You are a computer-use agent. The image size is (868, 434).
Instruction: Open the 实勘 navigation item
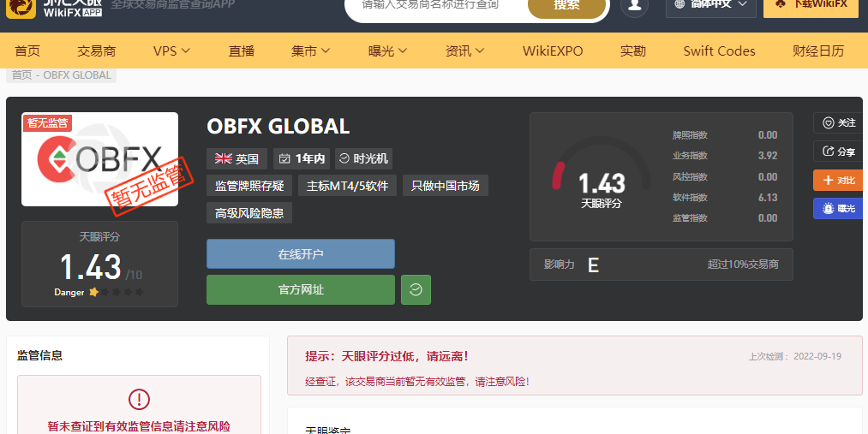point(632,51)
